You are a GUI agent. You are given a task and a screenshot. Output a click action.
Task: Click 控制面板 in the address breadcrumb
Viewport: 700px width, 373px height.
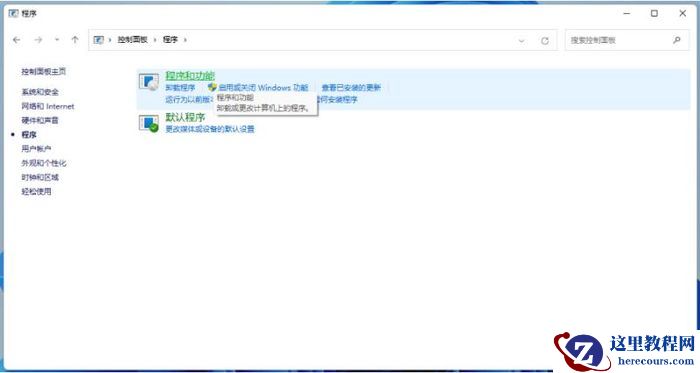tap(132, 40)
